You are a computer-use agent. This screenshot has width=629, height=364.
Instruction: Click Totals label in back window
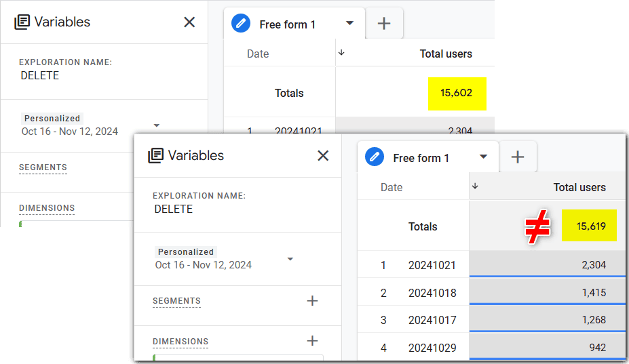point(289,93)
